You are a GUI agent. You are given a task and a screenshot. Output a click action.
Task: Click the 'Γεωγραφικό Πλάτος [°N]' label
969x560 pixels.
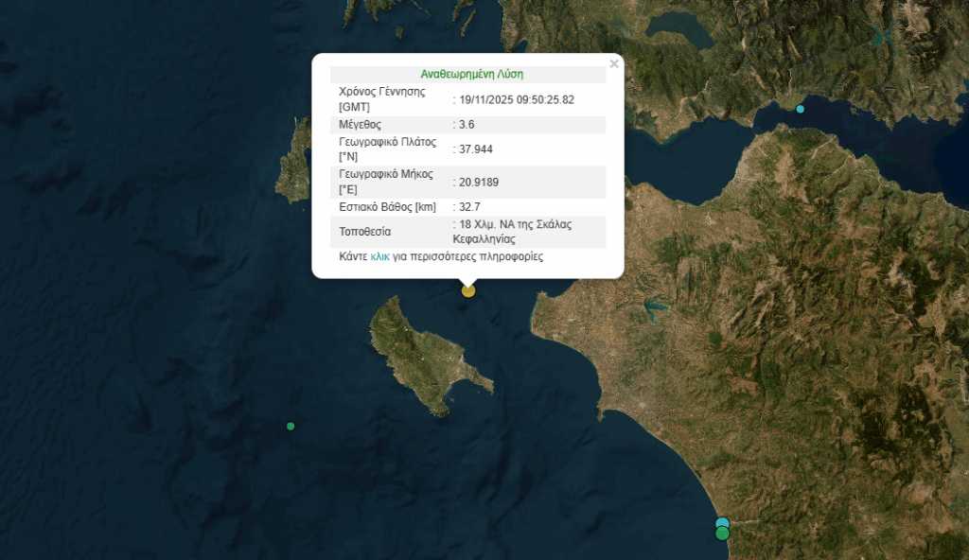(x=386, y=149)
